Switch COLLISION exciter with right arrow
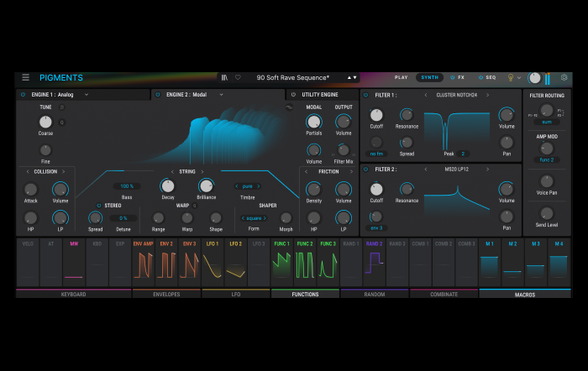The image size is (588, 371). click(64, 171)
